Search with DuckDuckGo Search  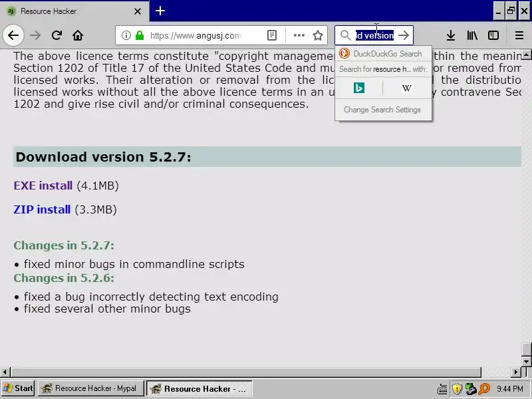(x=383, y=54)
